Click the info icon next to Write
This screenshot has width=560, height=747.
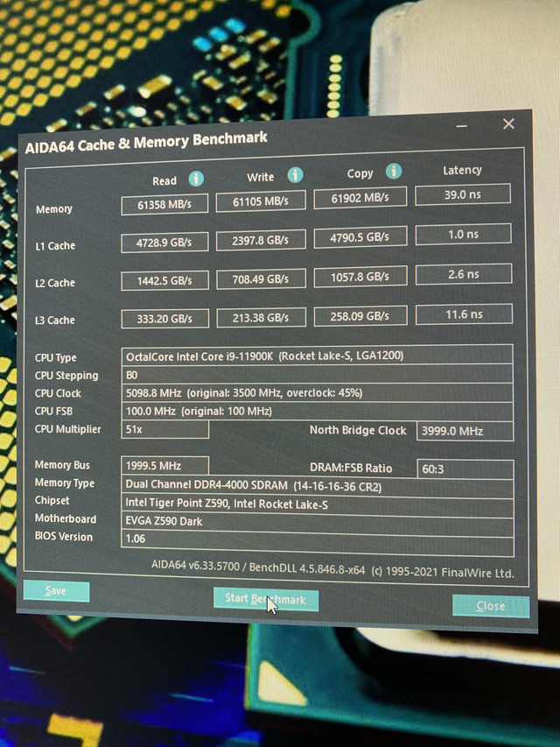click(x=295, y=175)
